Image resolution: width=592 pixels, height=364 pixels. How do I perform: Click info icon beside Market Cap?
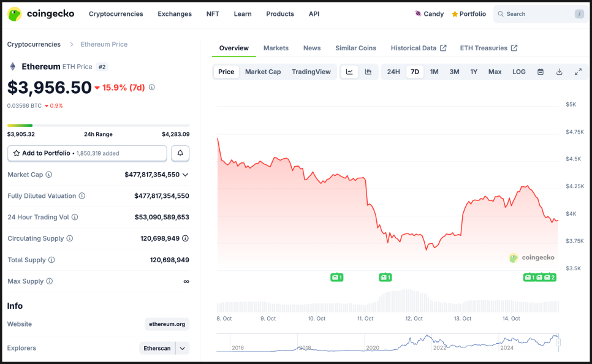click(x=49, y=175)
